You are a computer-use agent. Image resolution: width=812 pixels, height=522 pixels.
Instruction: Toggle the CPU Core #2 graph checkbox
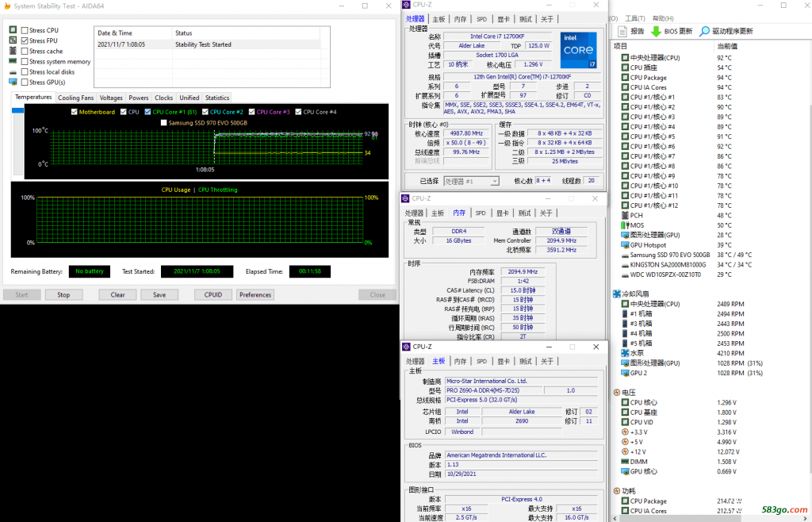tap(205, 112)
